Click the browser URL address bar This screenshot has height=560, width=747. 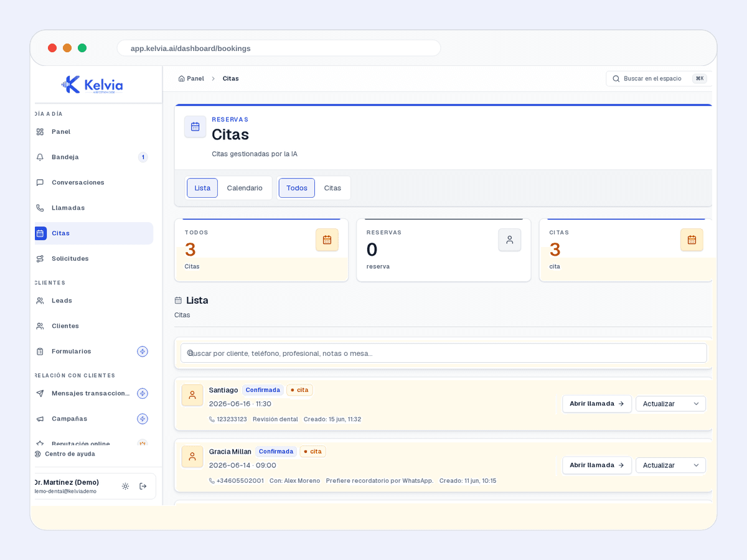(x=279, y=48)
